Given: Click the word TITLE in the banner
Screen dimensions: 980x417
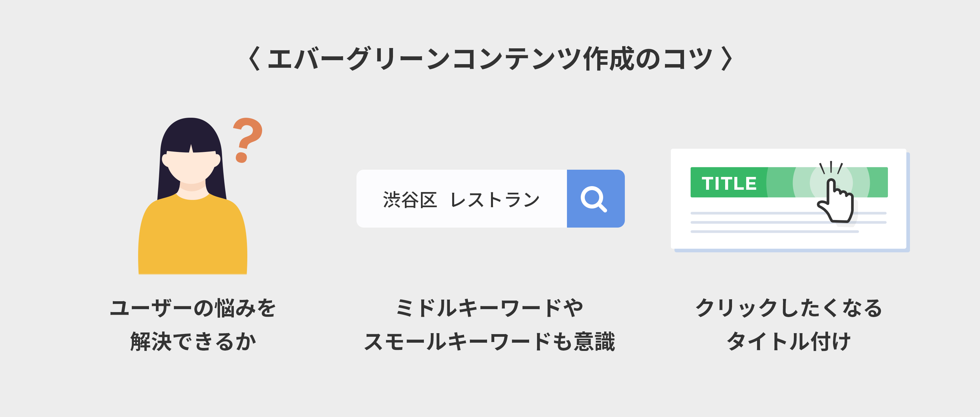Looking at the screenshot, I should [x=729, y=184].
